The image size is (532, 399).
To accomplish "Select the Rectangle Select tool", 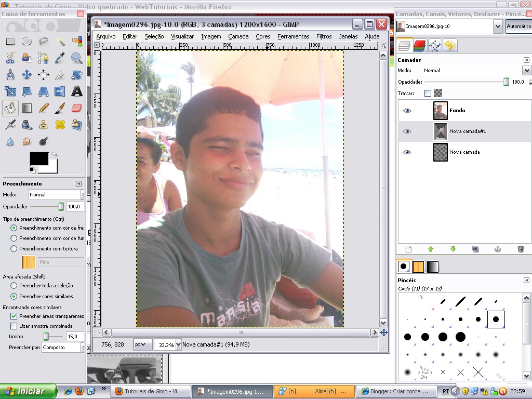I will coord(10,42).
